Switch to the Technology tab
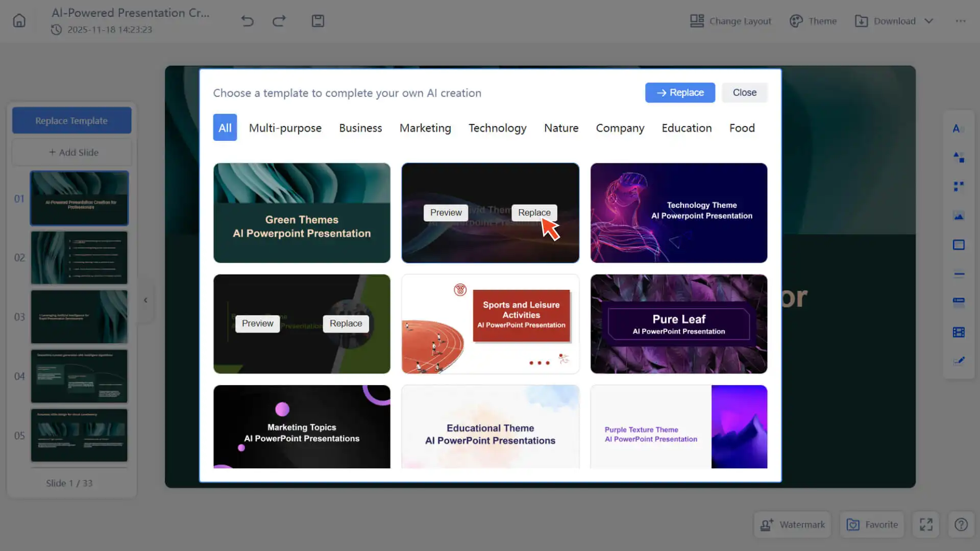The width and height of the screenshot is (980, 551). point(498,128)
